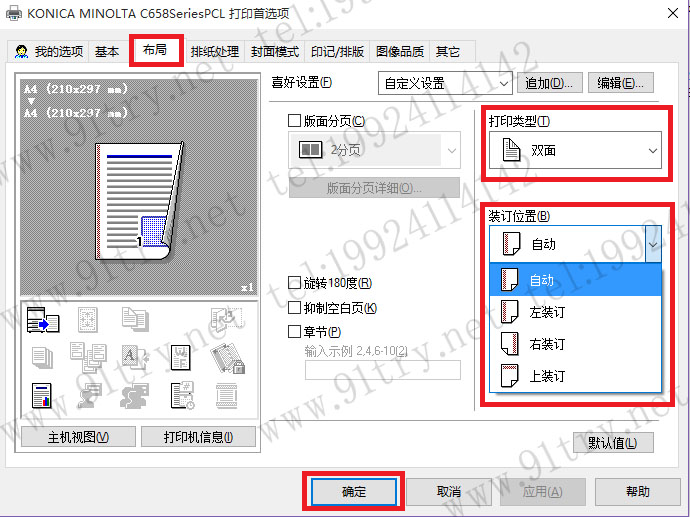Restore settings with 默认值(L) button
This screenshot has height=517, width=690.
(613, 443)
